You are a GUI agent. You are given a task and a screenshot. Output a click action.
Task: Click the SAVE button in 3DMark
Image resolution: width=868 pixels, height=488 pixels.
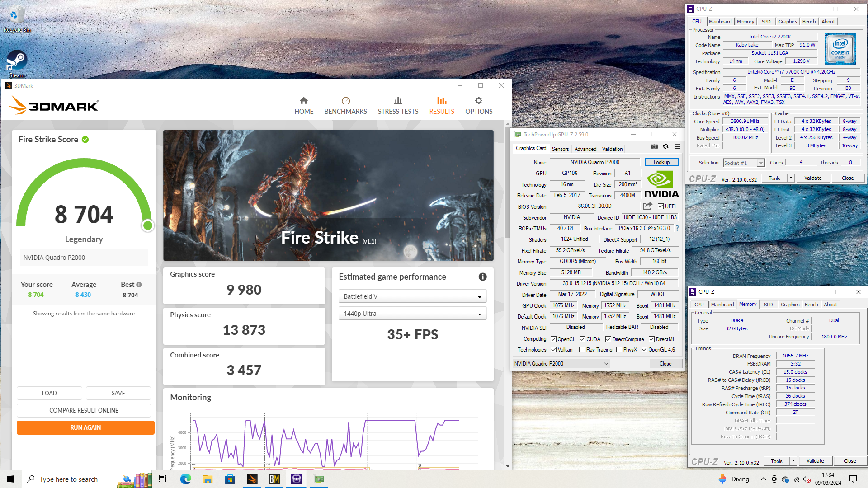pos(118,393)
